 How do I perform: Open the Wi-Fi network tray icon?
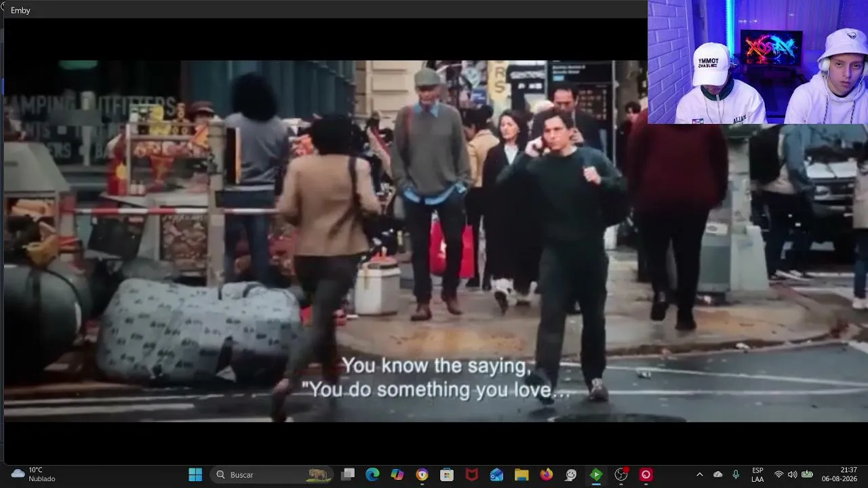click(778, 474)
